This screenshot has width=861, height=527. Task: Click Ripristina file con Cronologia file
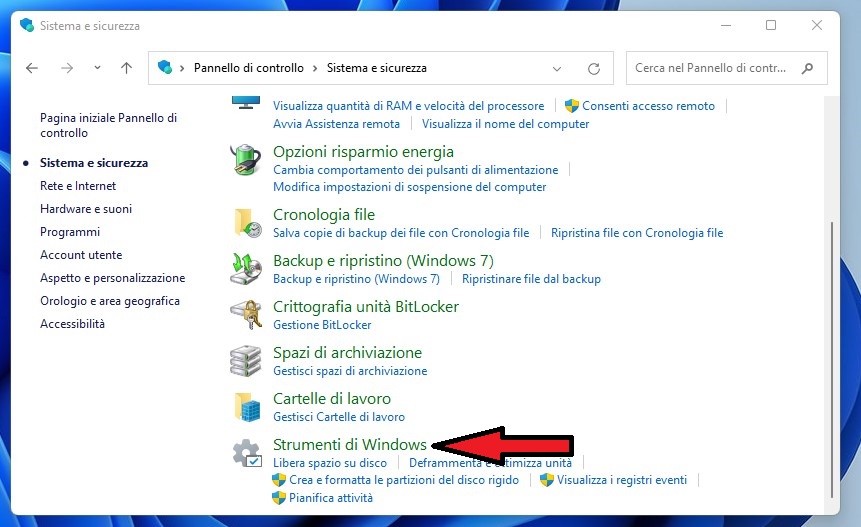[637, 233]
